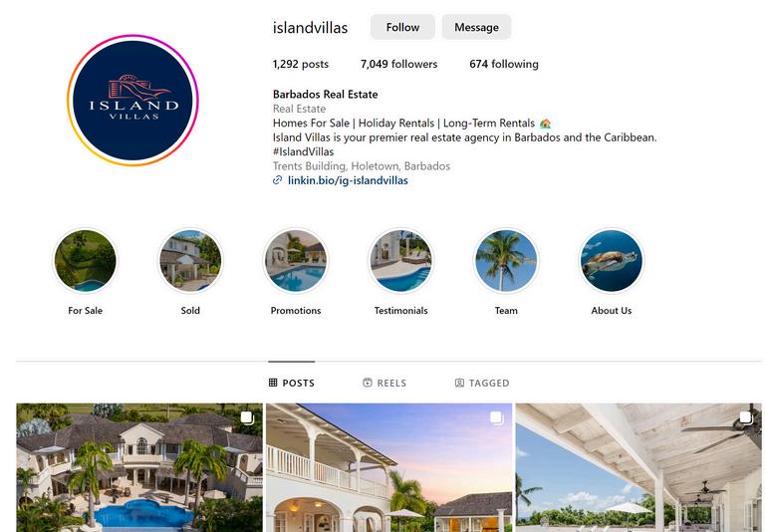Open the Sold story highlight
The height and width of the screenshot is (532, 765).
point(190,261)
